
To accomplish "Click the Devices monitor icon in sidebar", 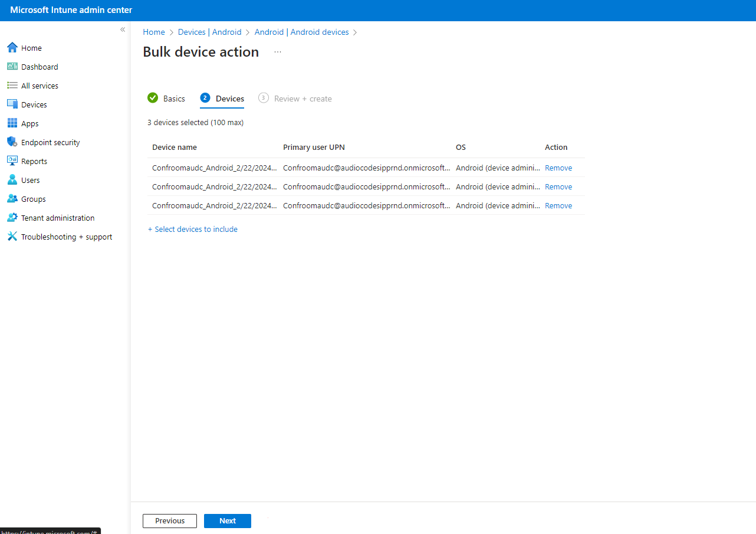I will (12, 104).
